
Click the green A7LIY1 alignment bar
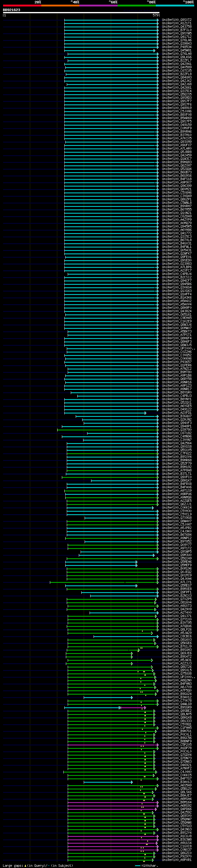[x=104, y=582]
